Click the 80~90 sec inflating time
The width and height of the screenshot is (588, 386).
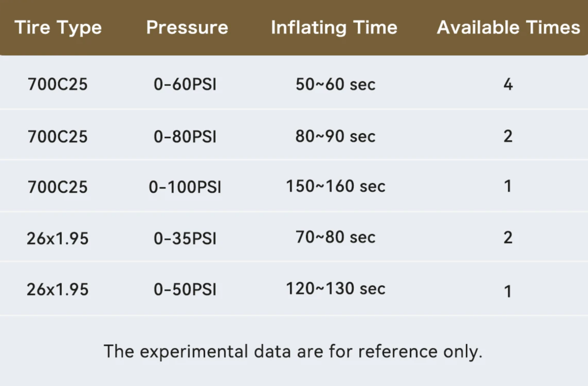335,136
